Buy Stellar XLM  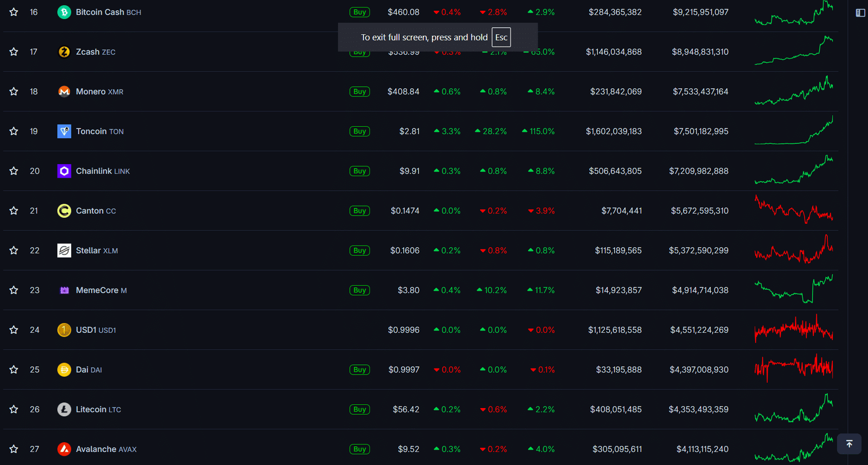click(x=360, y=250)
